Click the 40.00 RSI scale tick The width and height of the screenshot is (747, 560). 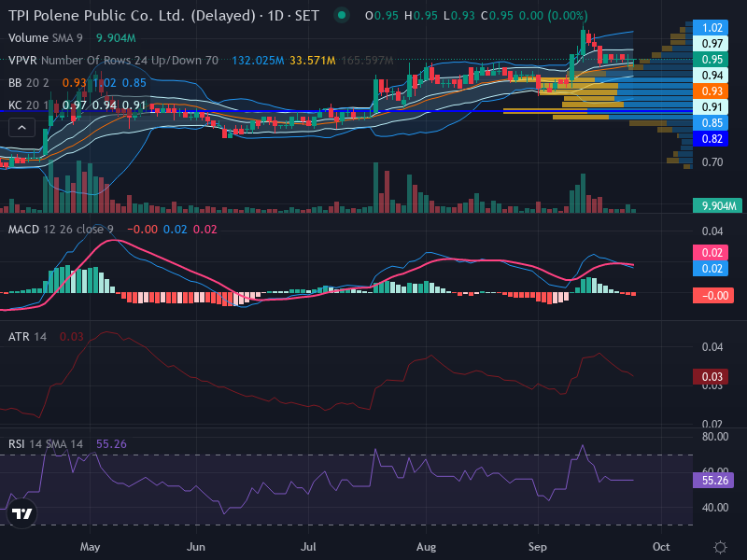coord(715,508)
